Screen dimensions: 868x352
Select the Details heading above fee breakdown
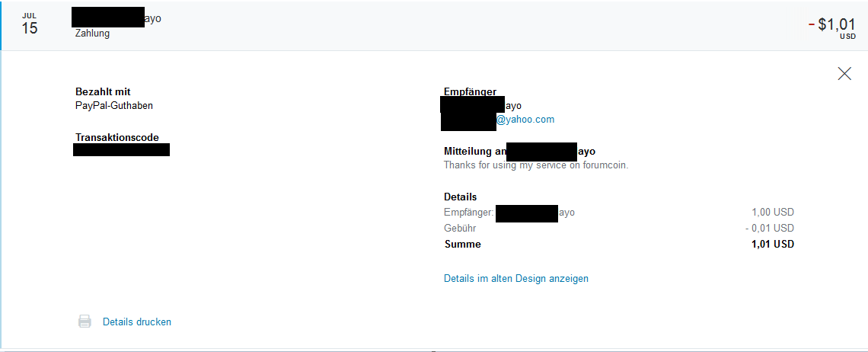[x=460, y=197]
